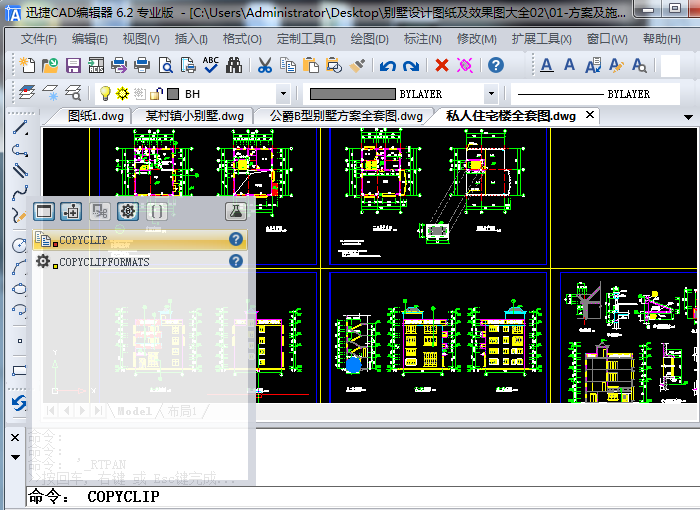Select the Line drawing tool

coord(20,128)
